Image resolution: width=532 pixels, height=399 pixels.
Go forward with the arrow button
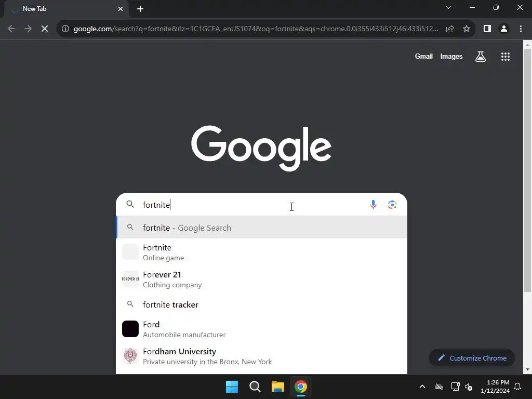click(x=28, y=29)
